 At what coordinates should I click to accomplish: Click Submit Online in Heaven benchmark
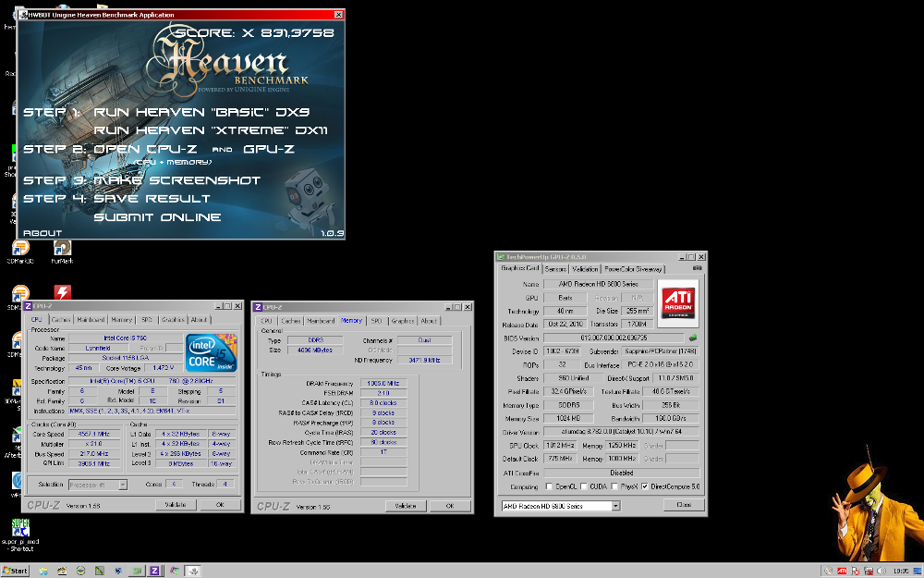(157, 217)
